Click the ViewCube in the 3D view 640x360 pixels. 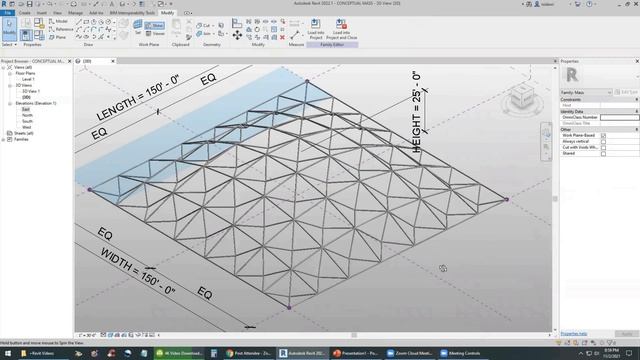pos(522,96)
